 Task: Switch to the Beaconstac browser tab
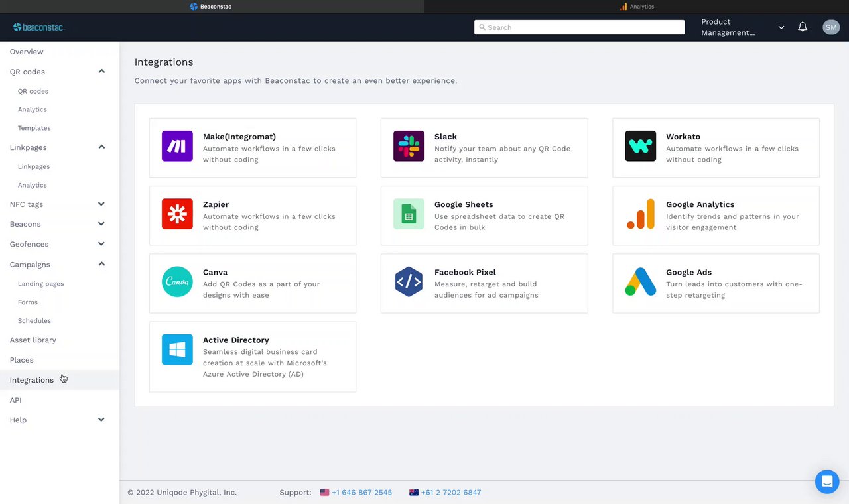212,7
